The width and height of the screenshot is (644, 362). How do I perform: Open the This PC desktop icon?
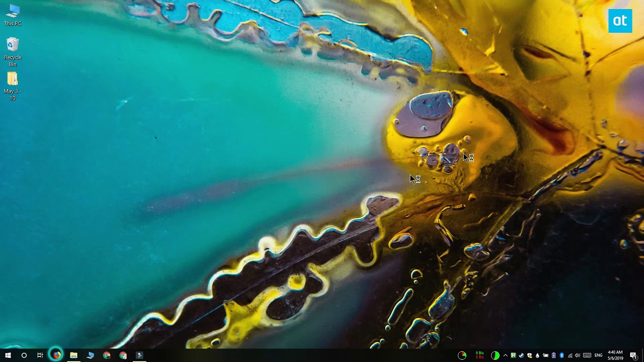click(x=13, y=15)
